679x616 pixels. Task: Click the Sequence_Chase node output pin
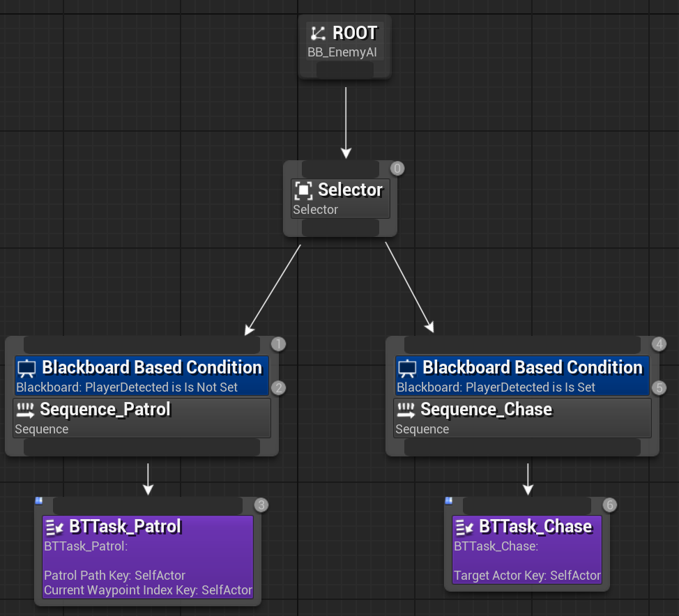522,447
